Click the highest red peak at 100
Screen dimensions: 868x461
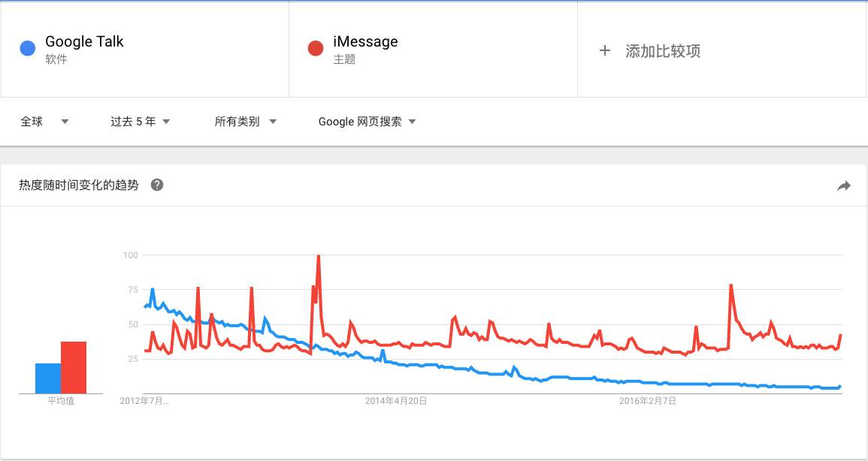(319, 257)
